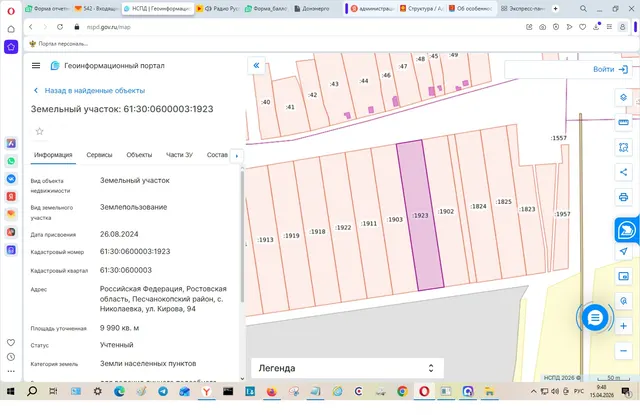Open Windows taskbar search
The image size is (640, 415).
coord(32,391)
